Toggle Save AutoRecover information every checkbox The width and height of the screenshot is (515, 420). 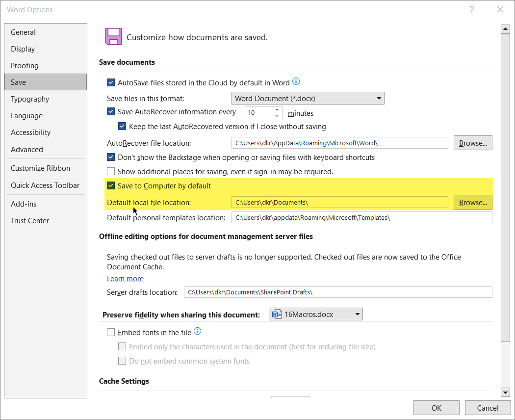pyautogui.click(x=111, y=112)
